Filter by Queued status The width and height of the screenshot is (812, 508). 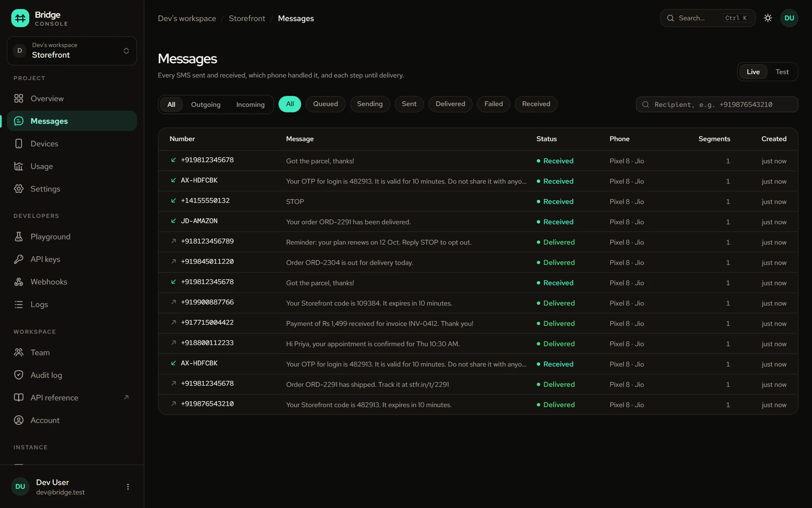click(x=326, y=104)
